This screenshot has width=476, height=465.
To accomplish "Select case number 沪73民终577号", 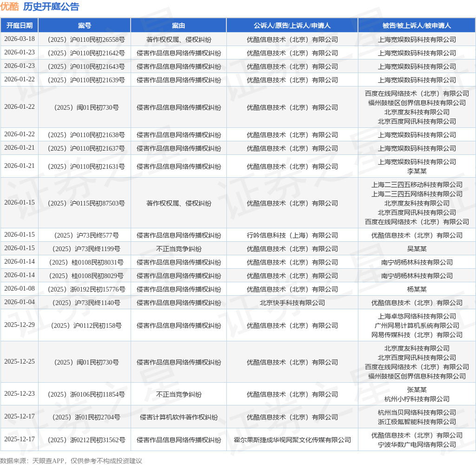I will pos(86,235).
